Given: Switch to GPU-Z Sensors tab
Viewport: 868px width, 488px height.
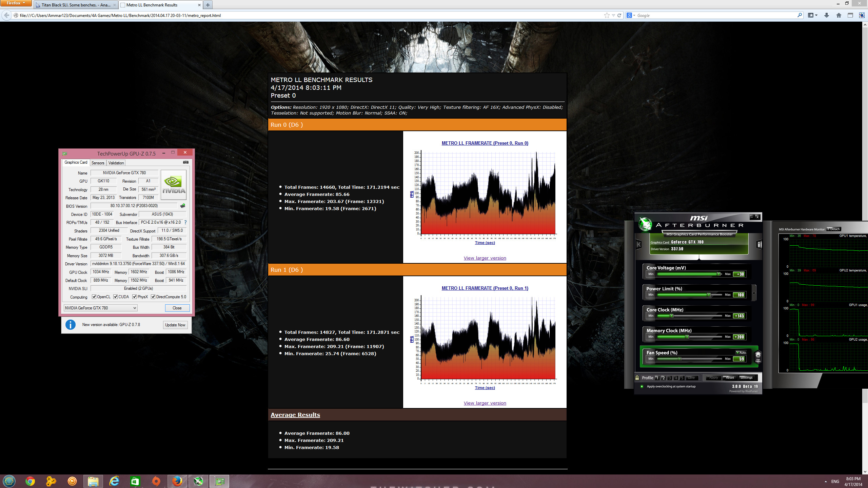Looking at the screenshot, I should point(98,163).
